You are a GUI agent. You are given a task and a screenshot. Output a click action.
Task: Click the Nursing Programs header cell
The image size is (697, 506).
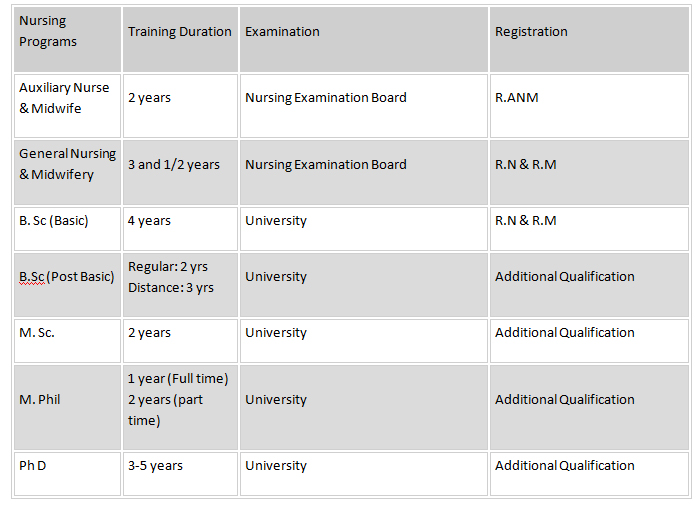pos(67,39)
